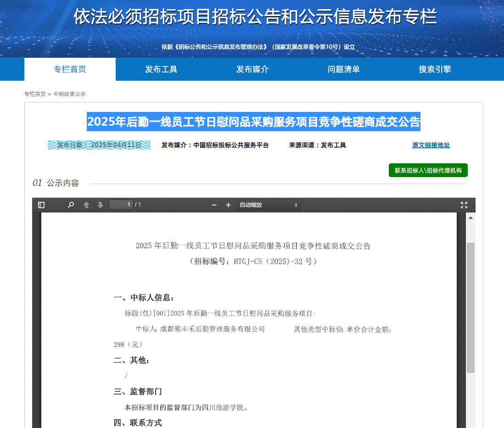Zoom in with the plus icon

coord(228,205)
